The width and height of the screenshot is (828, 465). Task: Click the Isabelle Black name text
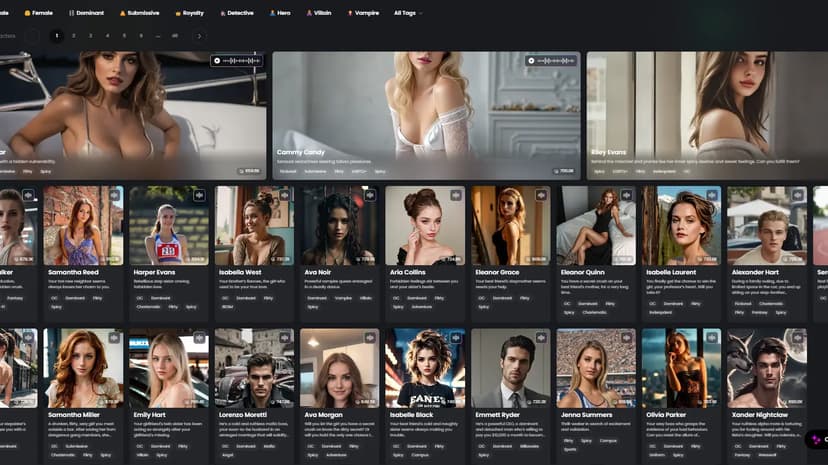click(x=411, y=415)
